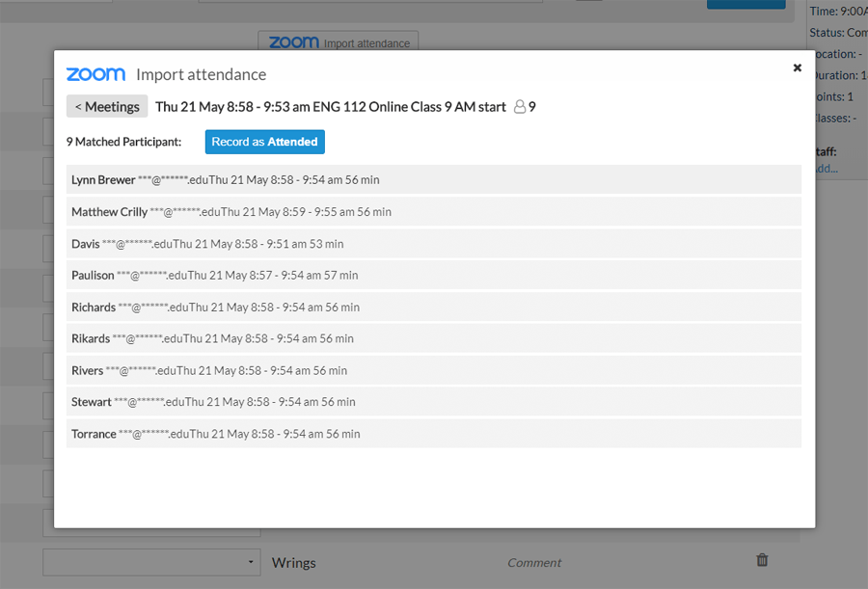Screen dimensions: 868x589
Task: Delete the Wrings row with trash icon
Action: tap(762, 560)
